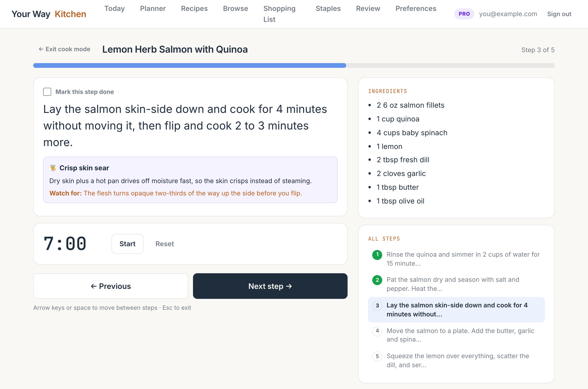
Task: Click the step 3 number badge
Action: coord(377,306)
